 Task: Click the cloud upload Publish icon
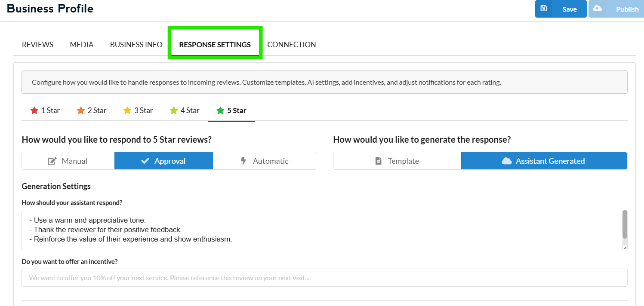point(598,9)
